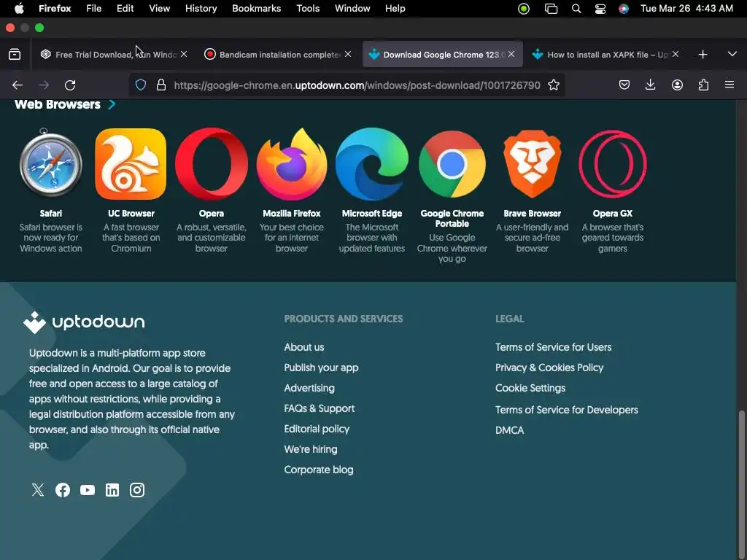The width and height of the screenshot is (747, 560).
Task: Open the Opera GX app icon
Action: pos(613,163)
